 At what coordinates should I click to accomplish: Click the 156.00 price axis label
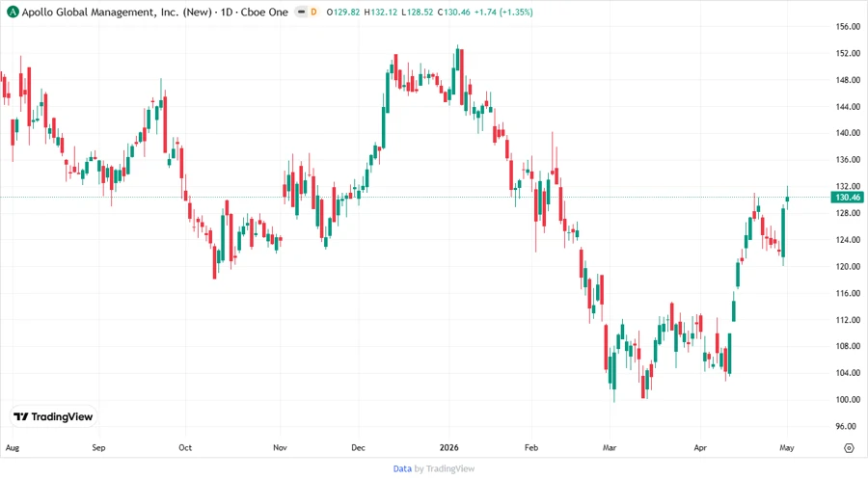pyautogui.click(x=848, y=27)
